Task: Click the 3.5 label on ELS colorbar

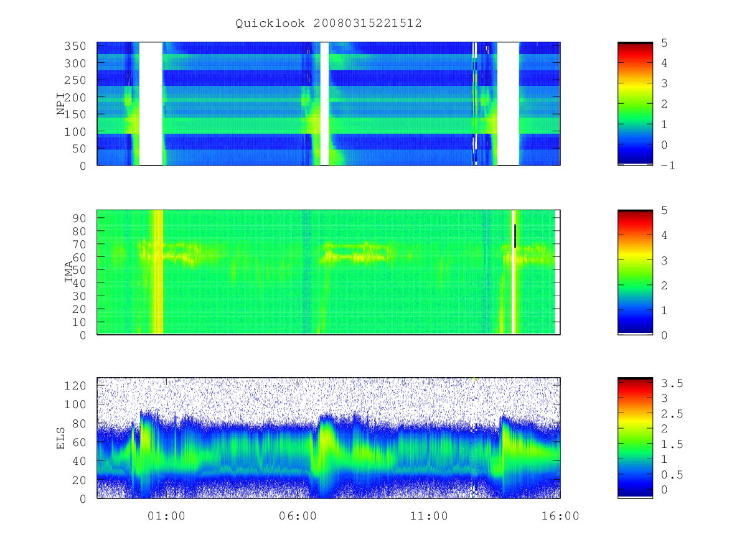Action: point(672,383)
